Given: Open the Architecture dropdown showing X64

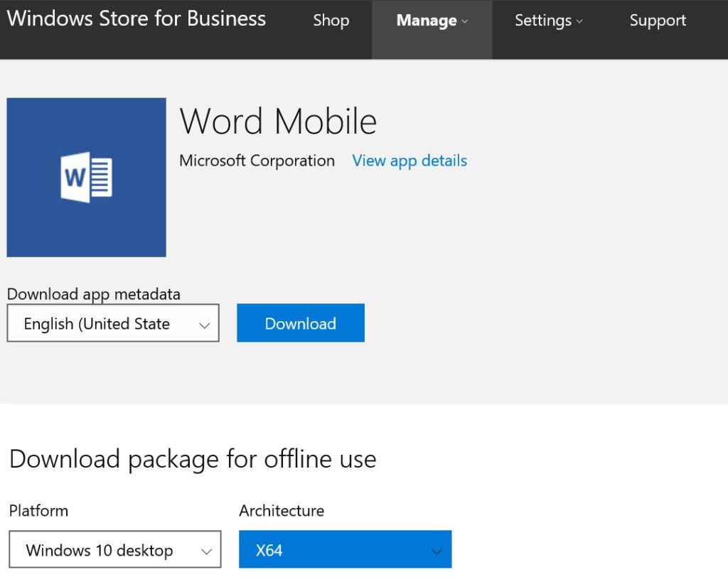Looking at the screenshot, I should (345, 549).
